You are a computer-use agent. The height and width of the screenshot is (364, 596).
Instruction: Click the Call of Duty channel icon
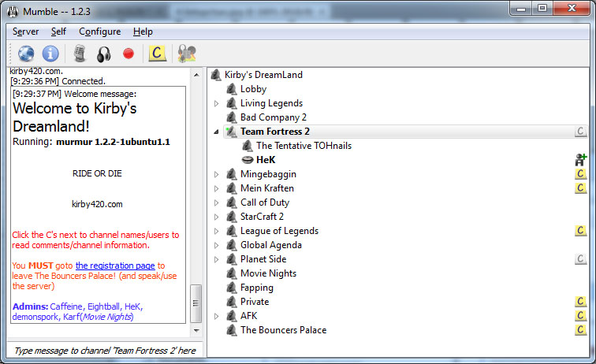point(232,203)
